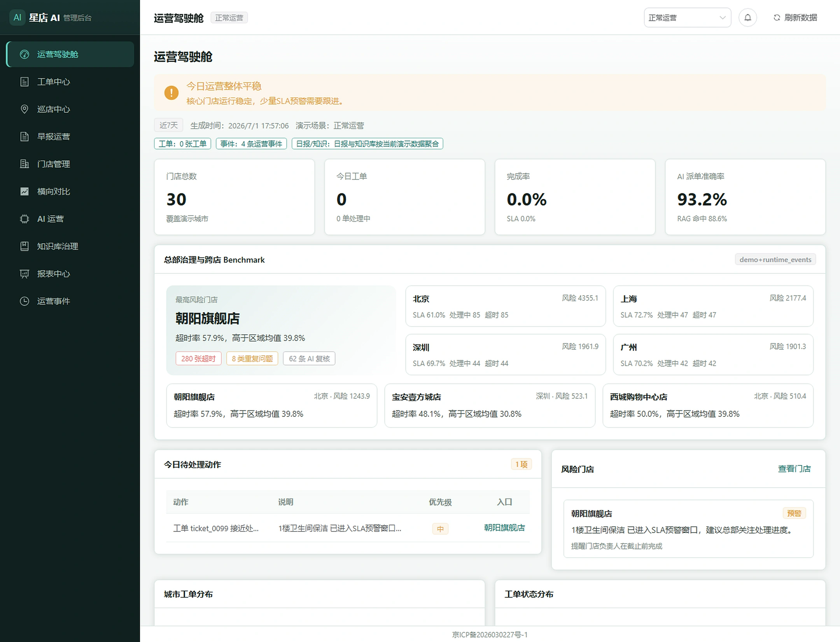Open the 正常运营 scenario dropdown
Image resolution: width=840 pixels, height=642 pixels.
point(687,18)
